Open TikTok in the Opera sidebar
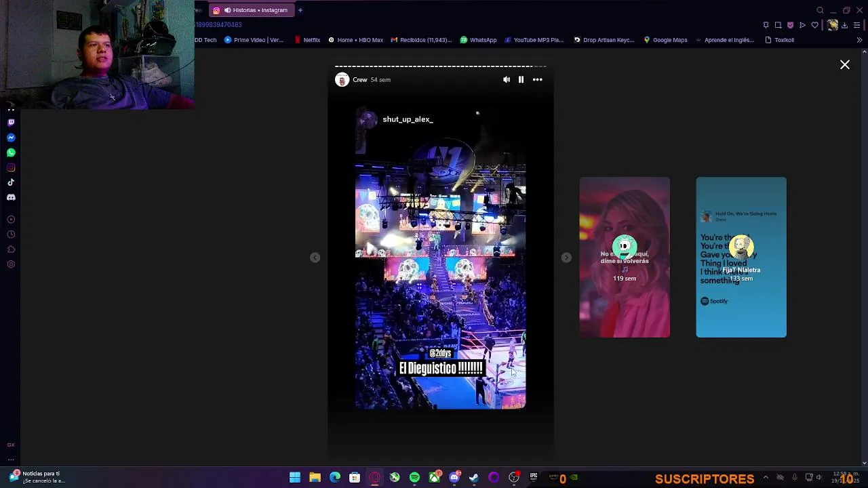The image size is (868, 488). [11, 182]
